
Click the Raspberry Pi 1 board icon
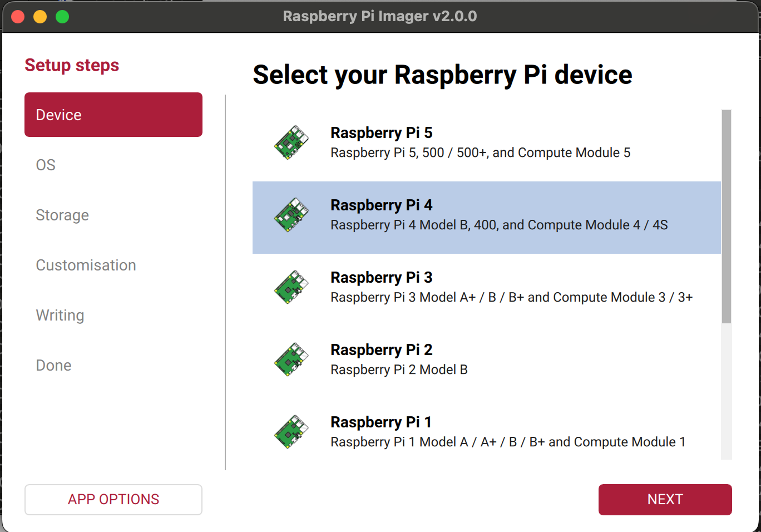click(x=291, y=432)
